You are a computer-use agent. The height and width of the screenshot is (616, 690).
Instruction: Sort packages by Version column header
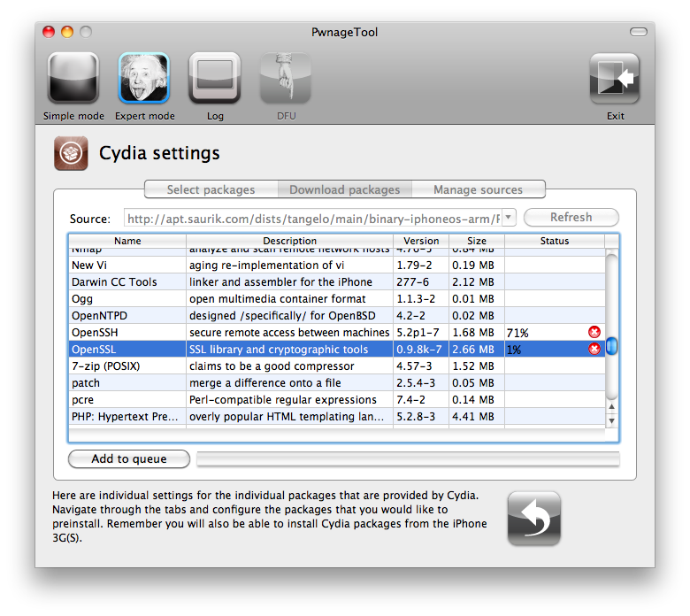coord(421,241)
